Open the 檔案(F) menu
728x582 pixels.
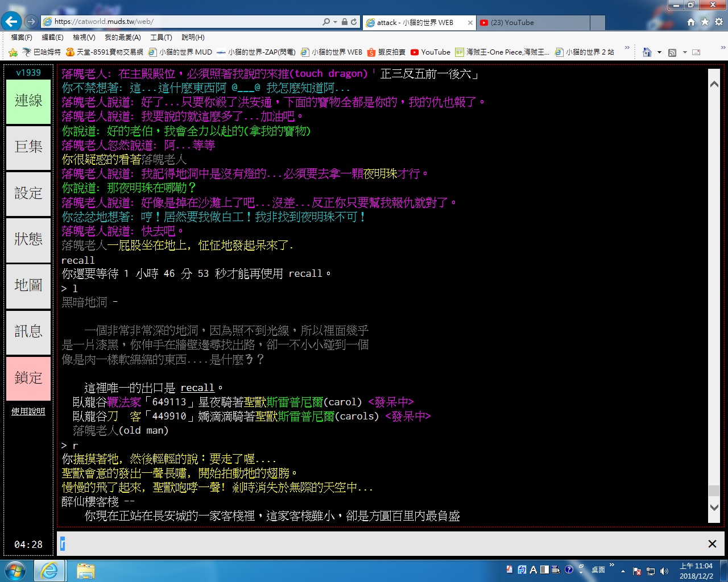click(22, 37)
